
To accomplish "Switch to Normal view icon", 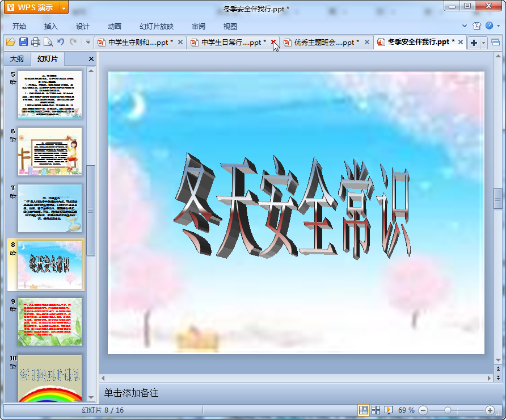I will [364, 410].
